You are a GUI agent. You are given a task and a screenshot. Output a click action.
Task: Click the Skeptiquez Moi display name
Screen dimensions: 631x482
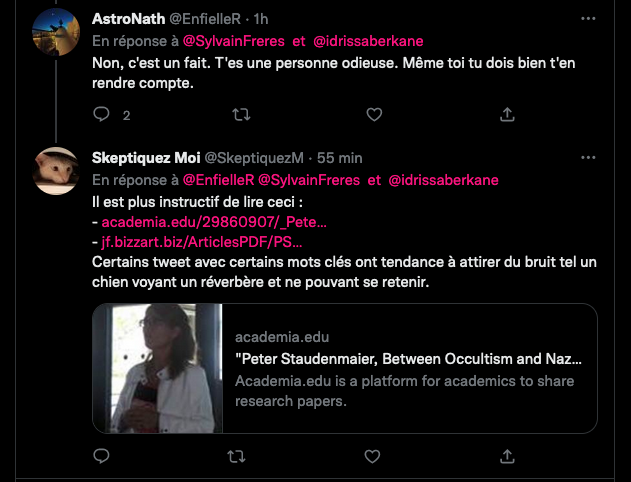click(145, 158)
